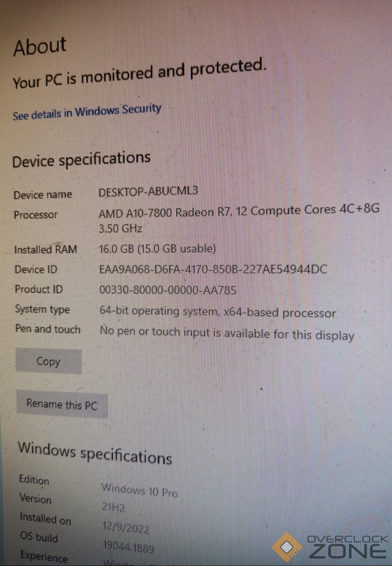Open See details in Windows Security link
392x566 pixels.
pyautogui.click(x=87, y=112)
